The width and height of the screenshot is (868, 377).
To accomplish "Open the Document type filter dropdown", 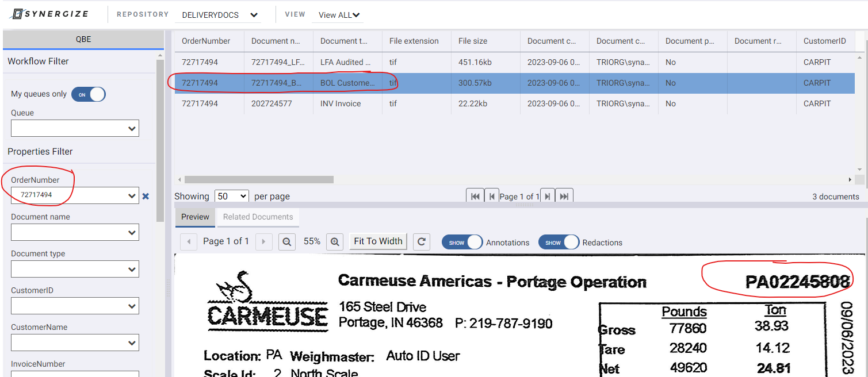I will pyautogui.click(x=75, y=269).
